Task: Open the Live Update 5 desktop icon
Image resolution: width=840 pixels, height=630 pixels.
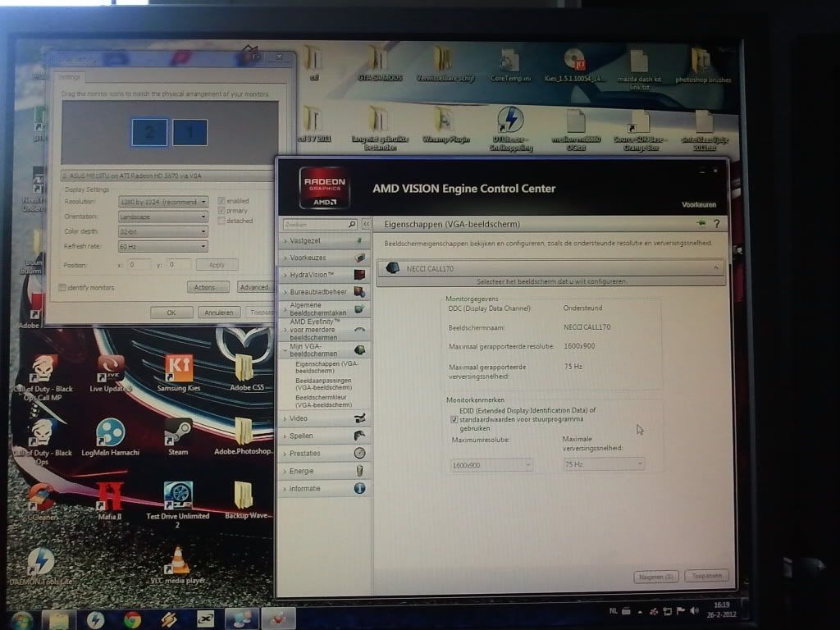Action: click(x=111, y=373)
